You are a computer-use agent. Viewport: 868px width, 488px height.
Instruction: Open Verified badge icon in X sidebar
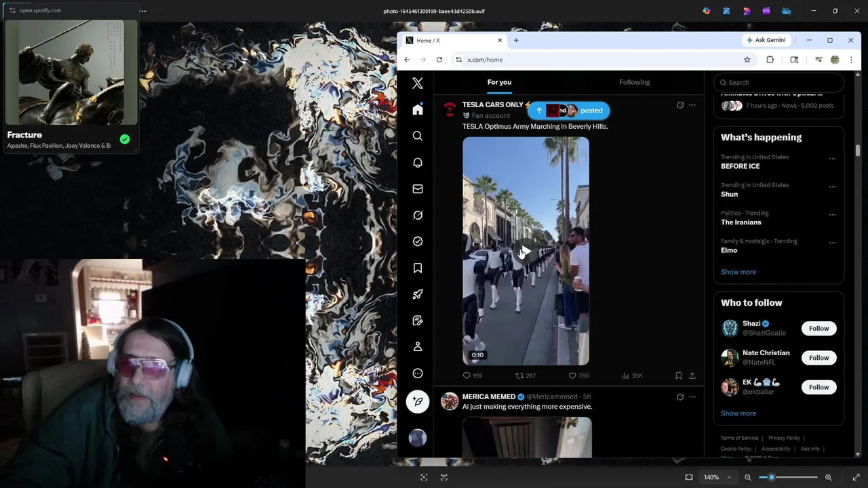(x=418, y=241)
